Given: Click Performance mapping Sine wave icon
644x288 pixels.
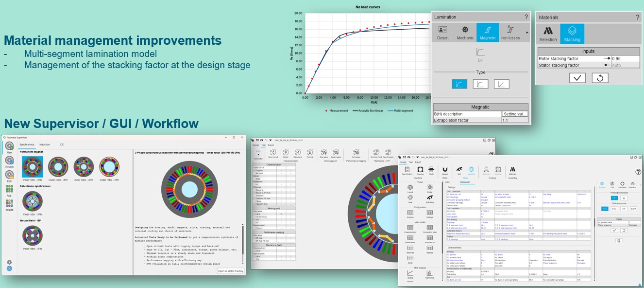Looking at the screenshot, I should coord(356,154).
